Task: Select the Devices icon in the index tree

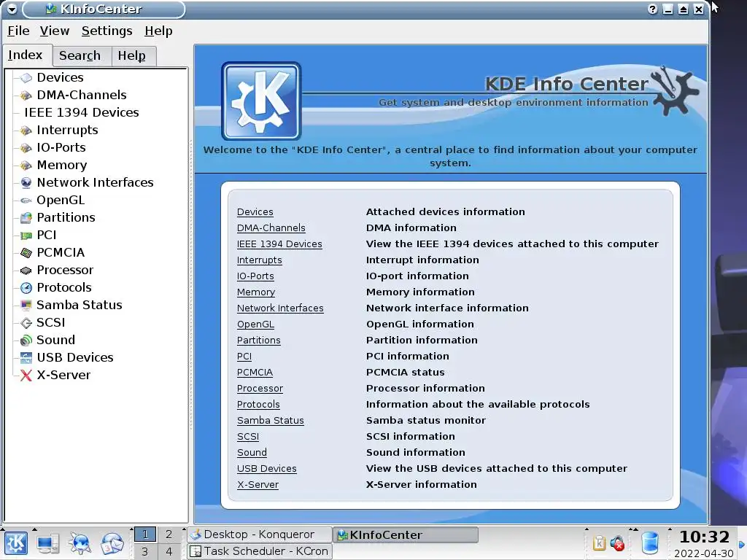Action: coord(26,77)
